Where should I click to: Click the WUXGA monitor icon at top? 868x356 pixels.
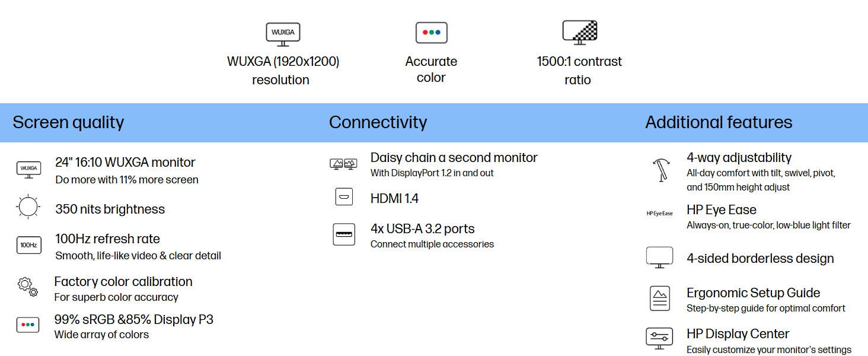[283, 34]
